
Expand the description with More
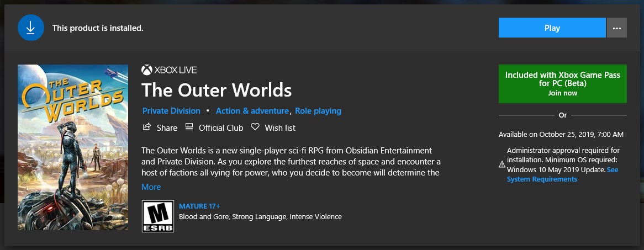pos(151,187)
